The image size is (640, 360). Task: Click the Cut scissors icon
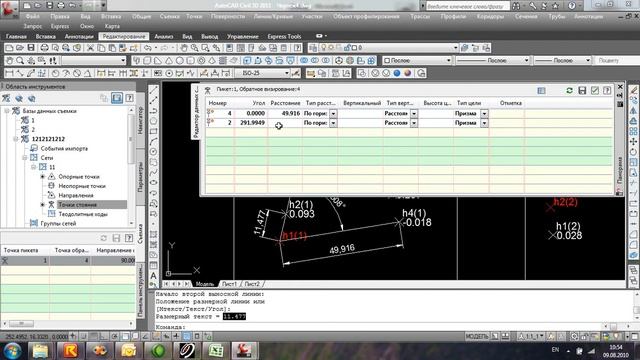pyautogui.click(x=90, y=48)
